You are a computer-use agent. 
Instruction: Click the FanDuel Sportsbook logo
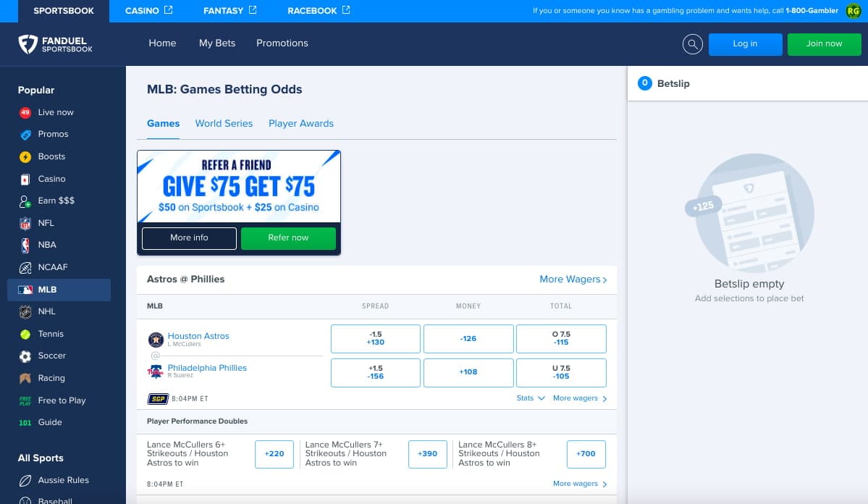(x=55, y=43)
